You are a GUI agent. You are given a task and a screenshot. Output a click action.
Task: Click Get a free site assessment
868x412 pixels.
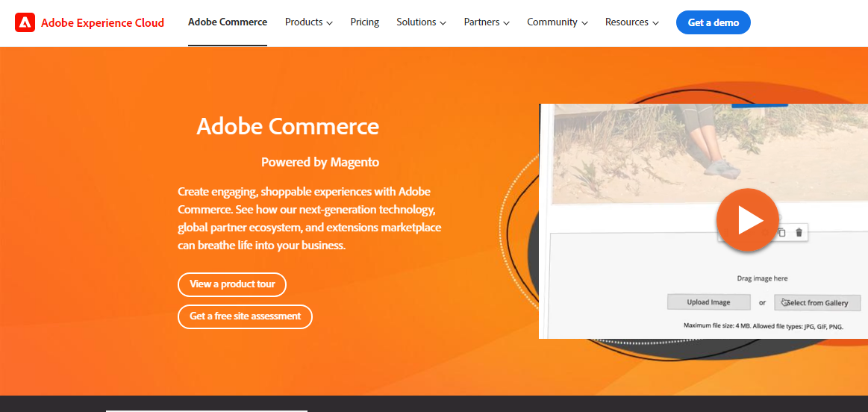tap(246, 316)
